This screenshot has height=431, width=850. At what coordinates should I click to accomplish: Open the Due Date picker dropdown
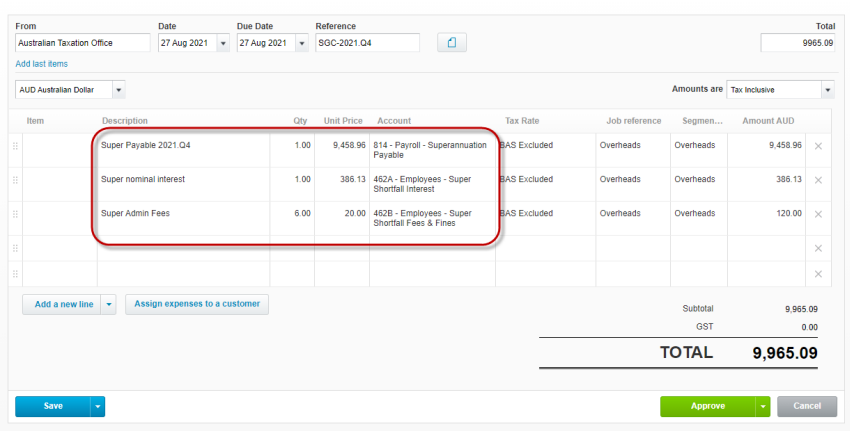[301, 43]
